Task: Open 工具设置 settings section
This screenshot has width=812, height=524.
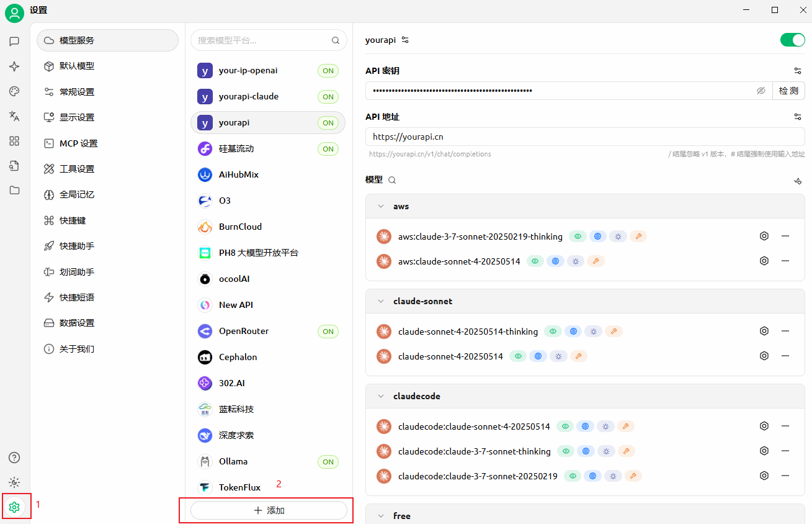Action: (x=107, y=169)
